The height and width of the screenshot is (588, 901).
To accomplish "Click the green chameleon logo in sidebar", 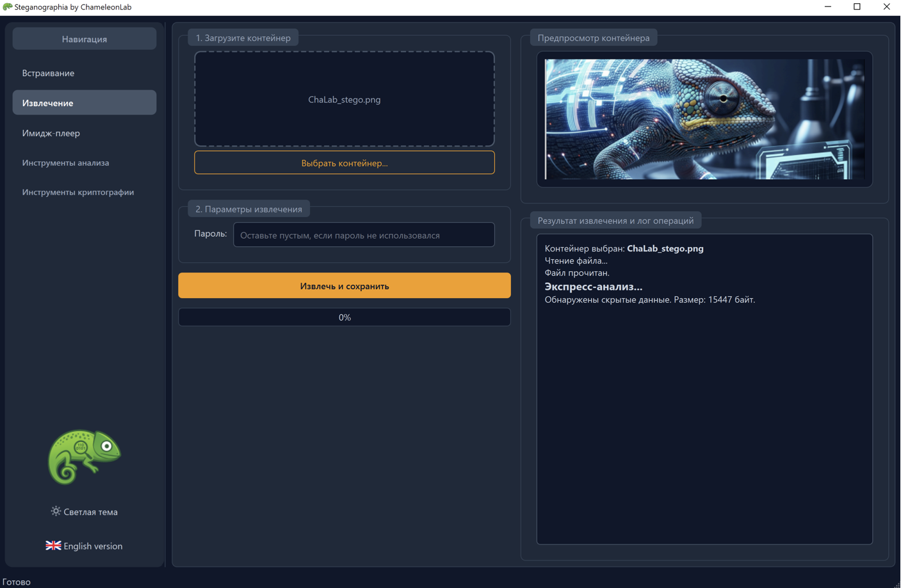I will (x=84, y=456).
